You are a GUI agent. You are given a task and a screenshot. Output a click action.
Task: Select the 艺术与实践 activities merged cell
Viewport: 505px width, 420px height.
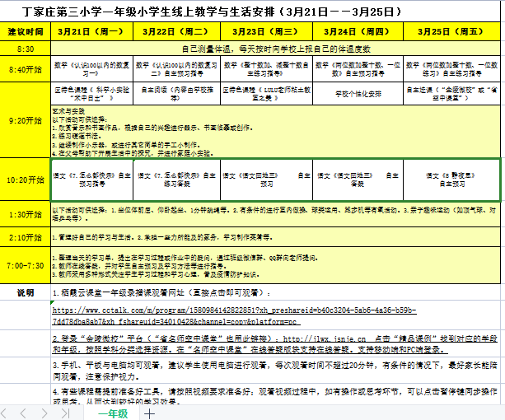275,131
